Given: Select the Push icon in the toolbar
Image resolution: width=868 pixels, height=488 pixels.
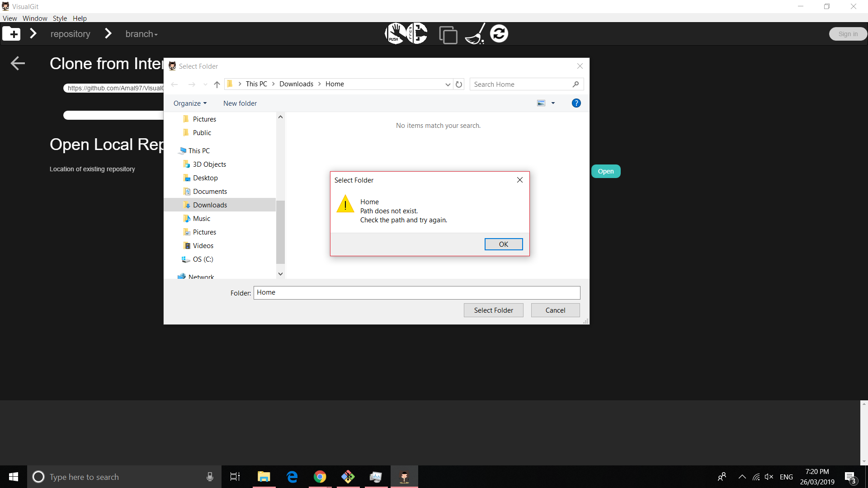Looking at the screenshot, I should (394, 33).
